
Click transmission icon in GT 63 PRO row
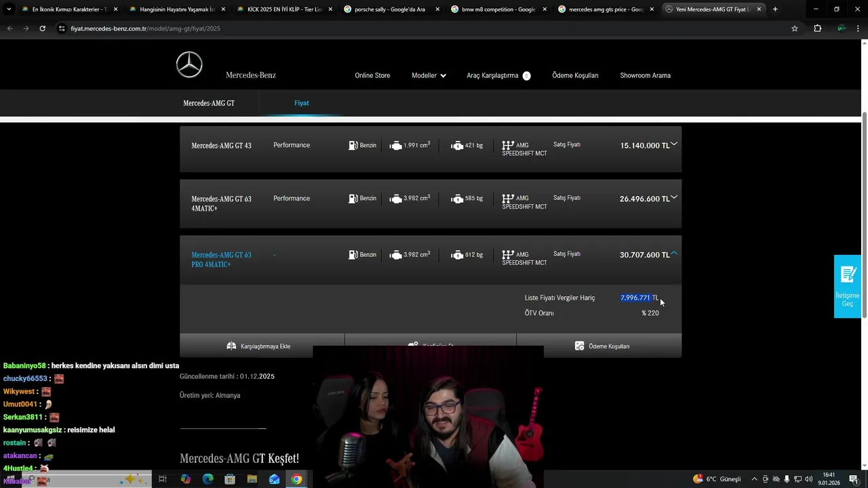point(508,255)
